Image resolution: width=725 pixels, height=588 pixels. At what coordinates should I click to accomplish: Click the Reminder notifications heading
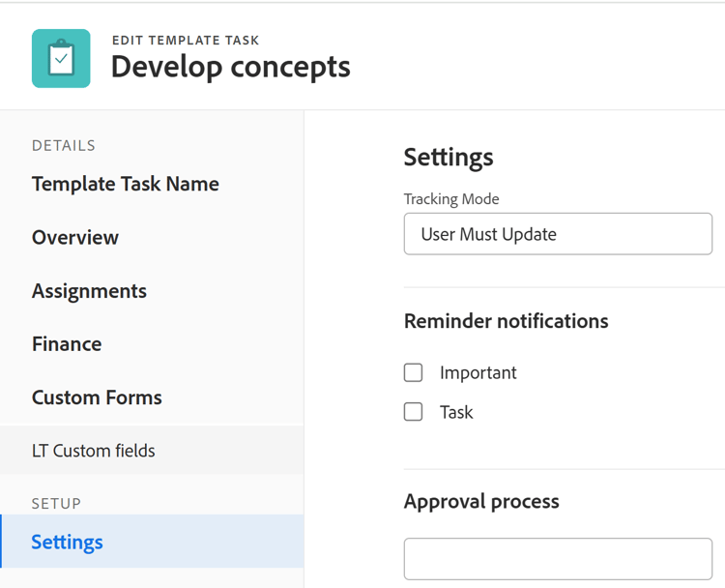506,321
